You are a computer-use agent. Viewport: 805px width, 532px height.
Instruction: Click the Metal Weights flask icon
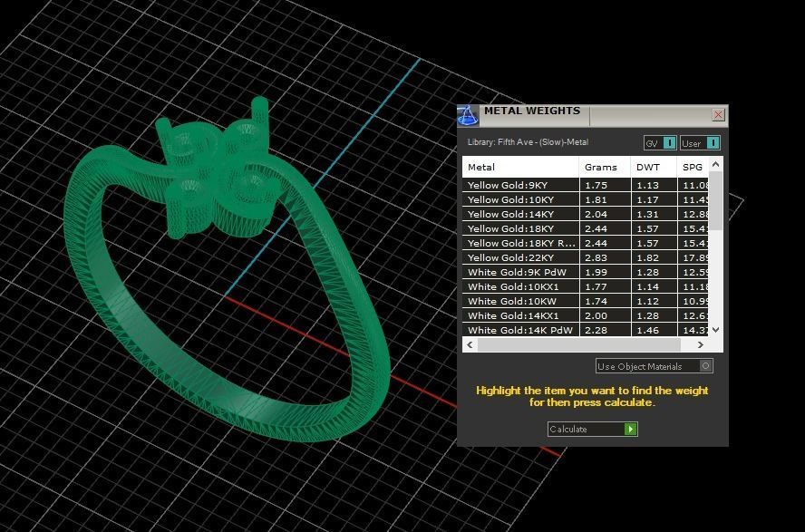pos(468,115)
